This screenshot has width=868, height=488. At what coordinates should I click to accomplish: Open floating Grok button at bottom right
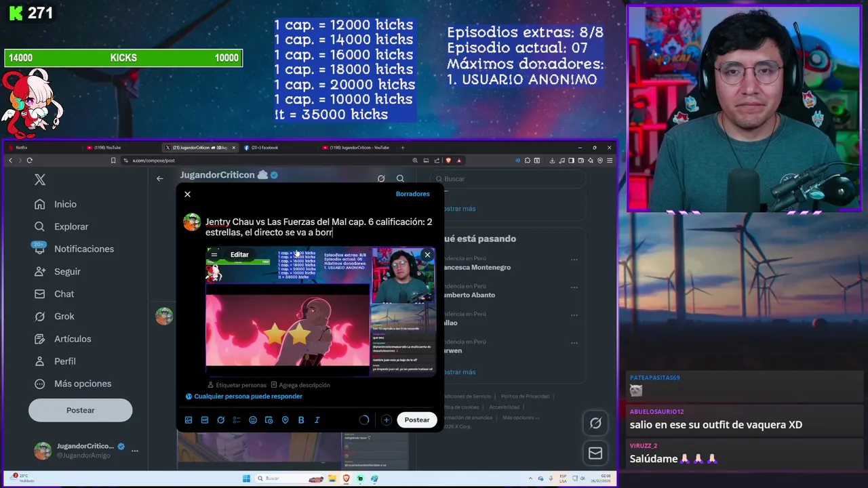pyautogui.click(x=595, y=423)
